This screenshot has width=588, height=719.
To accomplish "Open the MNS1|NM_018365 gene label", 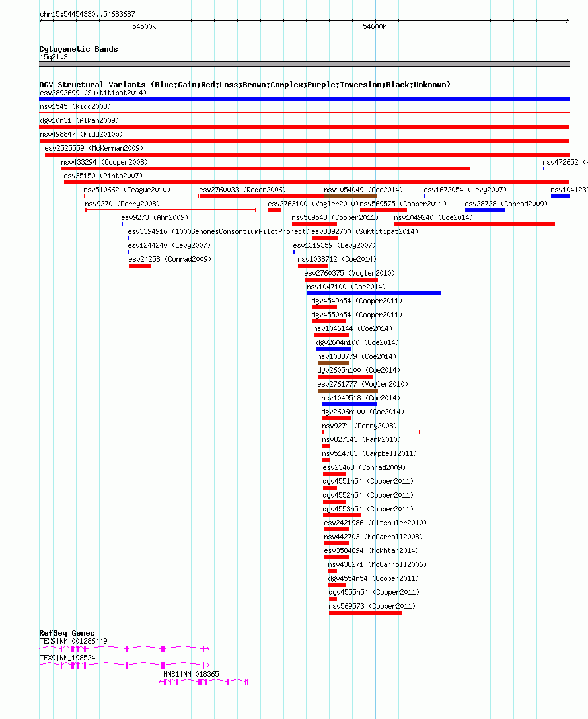I will (191, 674).
